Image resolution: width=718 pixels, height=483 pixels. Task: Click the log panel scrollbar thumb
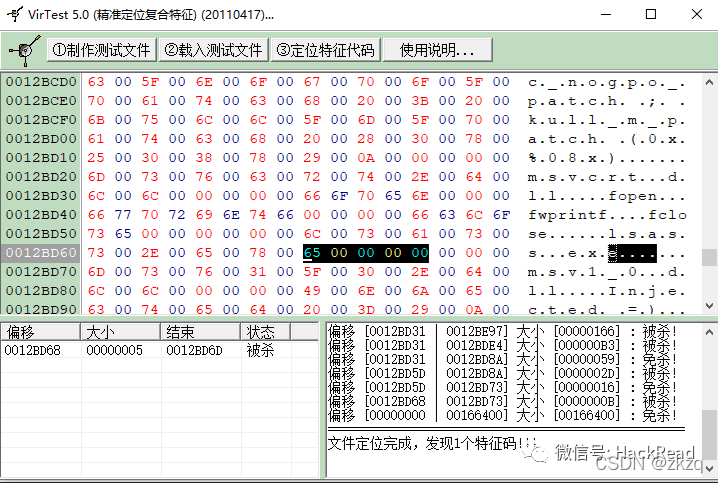tap(709, 435)
